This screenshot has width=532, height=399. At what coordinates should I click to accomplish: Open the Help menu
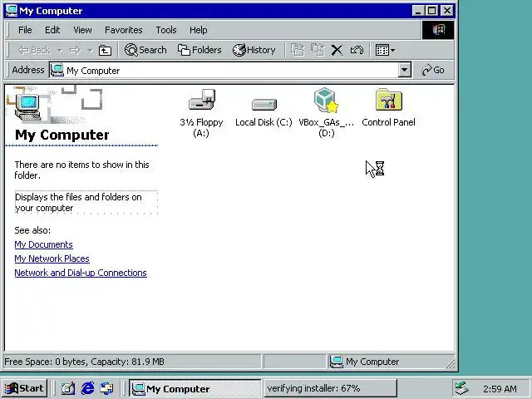click(x=198, y=30)
